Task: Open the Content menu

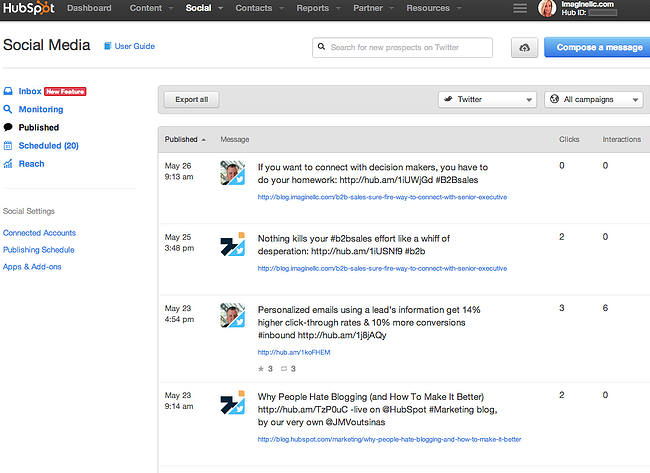Action: pos(146,8)
